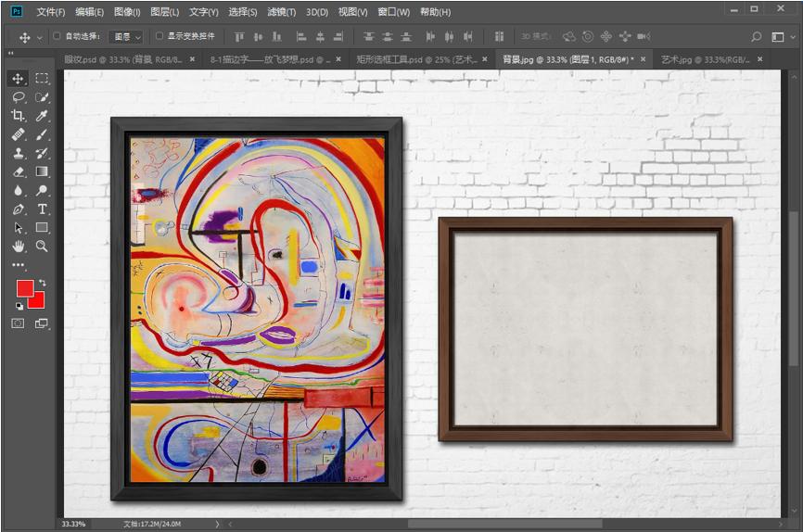This screenshot has width=803, height=532.
Task: Select the Hand tool
Action: [x=18, y=246]
